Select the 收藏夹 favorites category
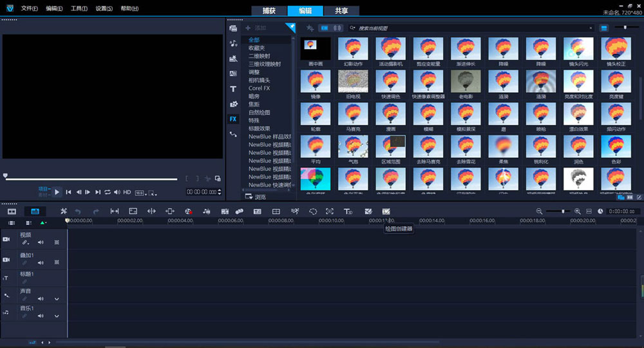644x348 pixels. click(x=256, y=48)
